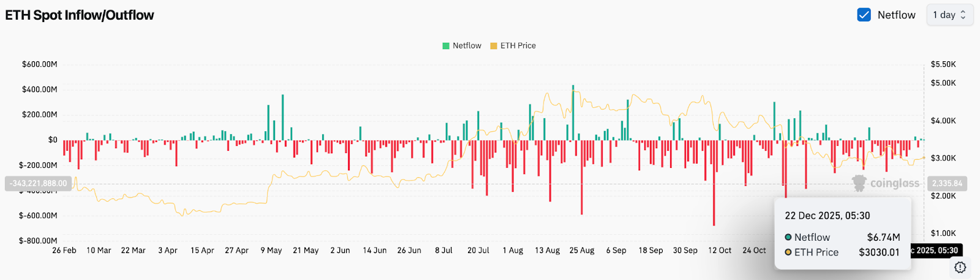Click the green Netflow dot in tooltip
The width and height of the screenshot is (980, 280).
pyautogui.click(x=788, y=237)
